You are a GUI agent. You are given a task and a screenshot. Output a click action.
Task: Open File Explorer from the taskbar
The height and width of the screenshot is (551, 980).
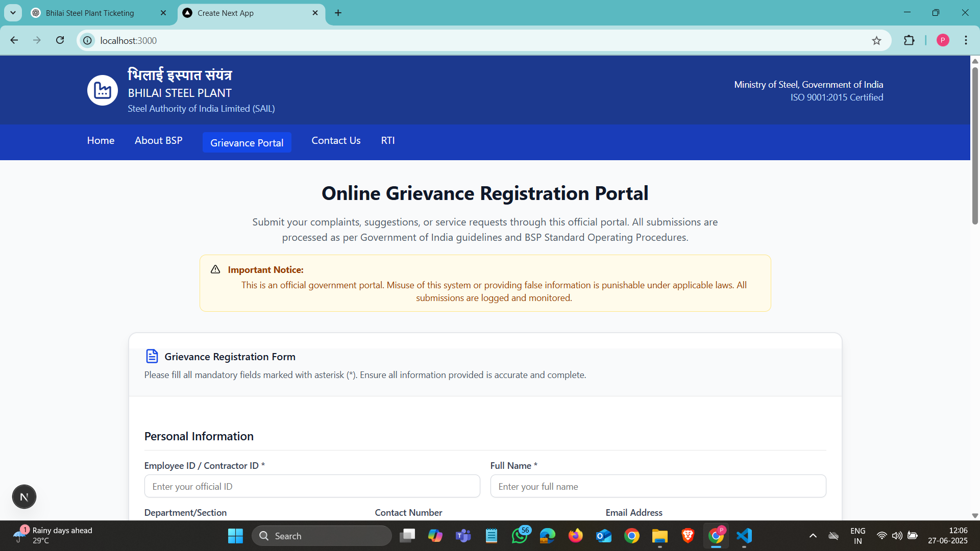(x=660, y=536)
